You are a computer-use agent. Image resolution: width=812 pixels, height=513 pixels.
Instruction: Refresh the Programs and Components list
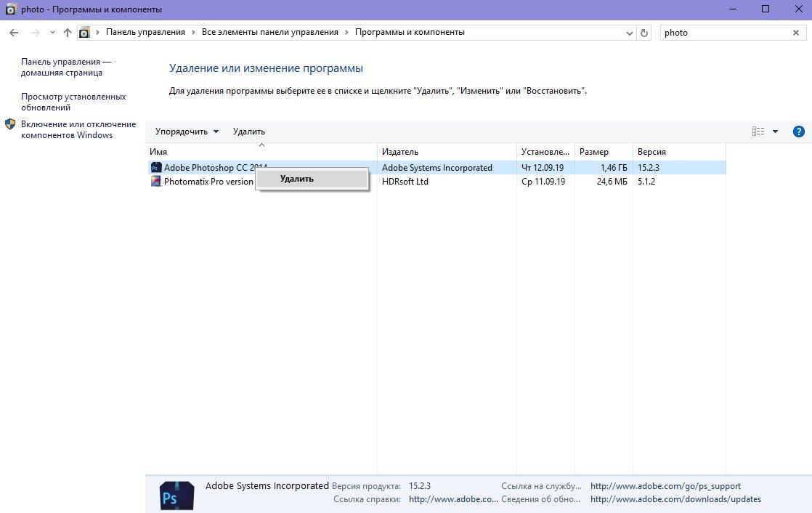tap(644, 33)
